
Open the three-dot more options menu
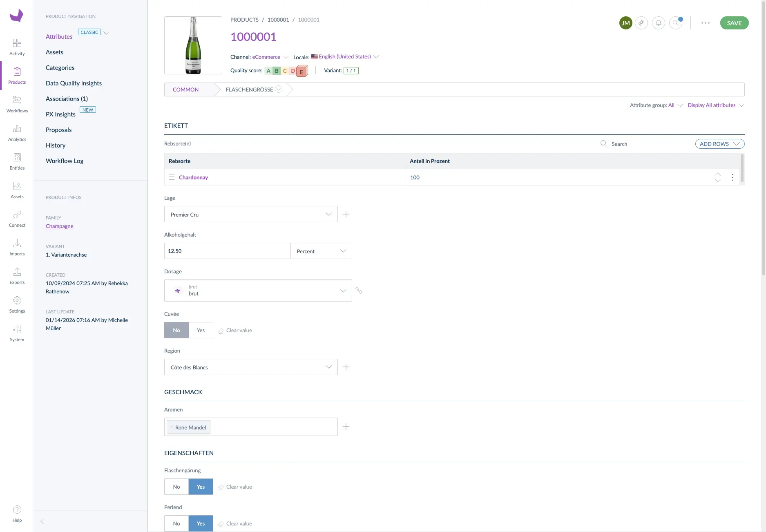pyautogui.click(x=705, y=23)
